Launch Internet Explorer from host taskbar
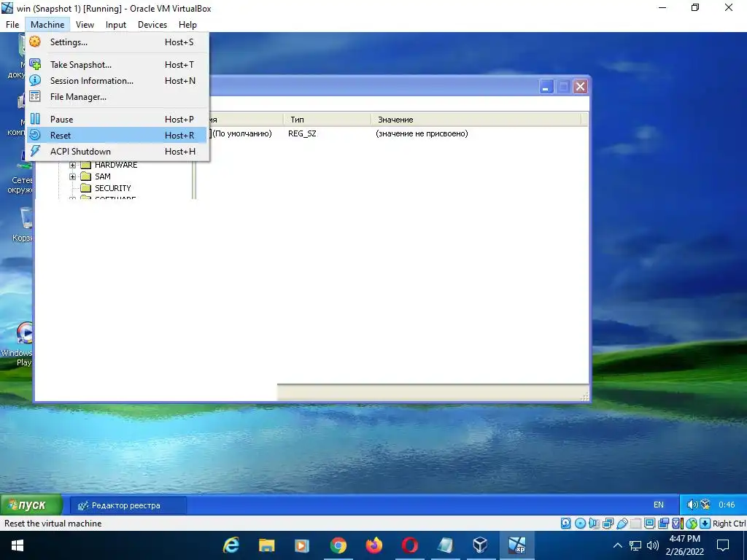The height and width of the screenshot is (560, 747). [231, 545]
